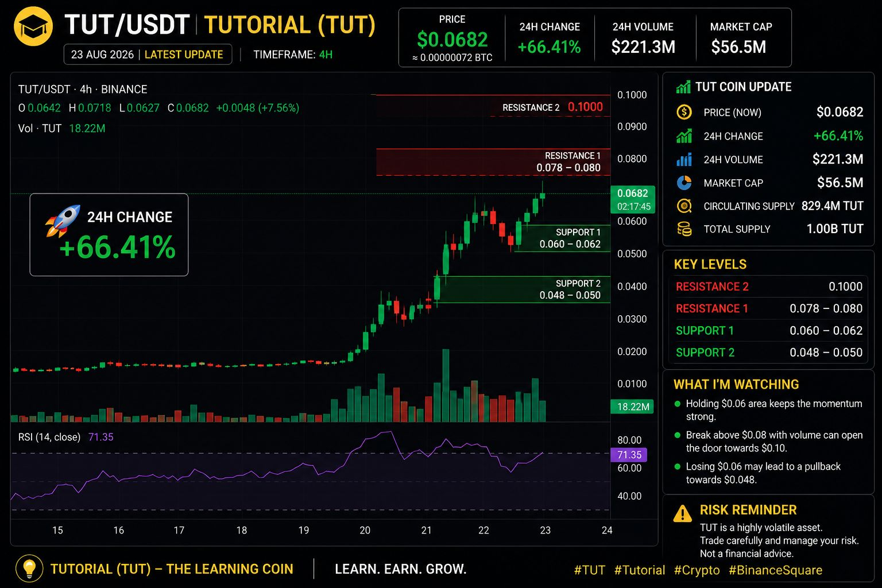Click the lightbulb icon in the footer
This screenshot has width=882, height=588.
click(29, 568)
